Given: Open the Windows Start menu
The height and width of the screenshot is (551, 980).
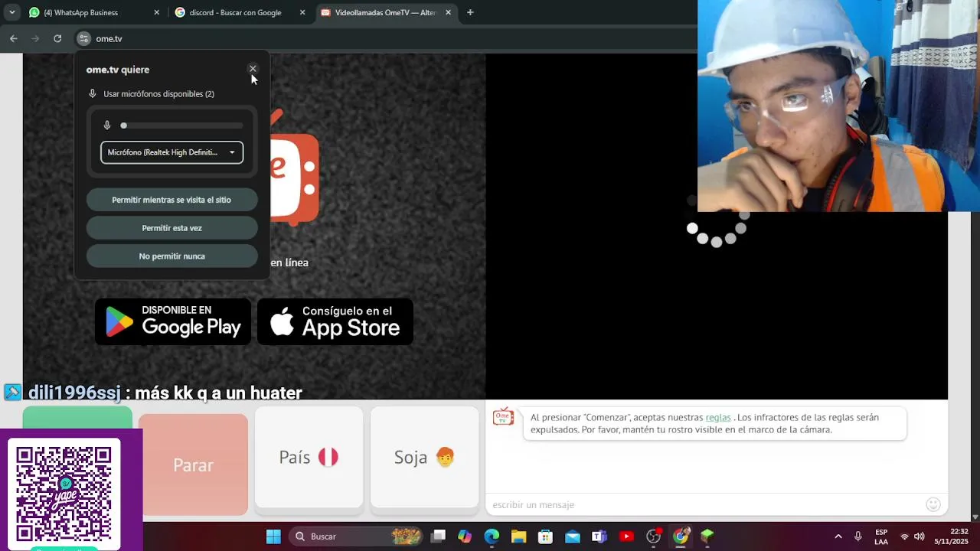Looking at the screenshot, I should click(273, 536).
